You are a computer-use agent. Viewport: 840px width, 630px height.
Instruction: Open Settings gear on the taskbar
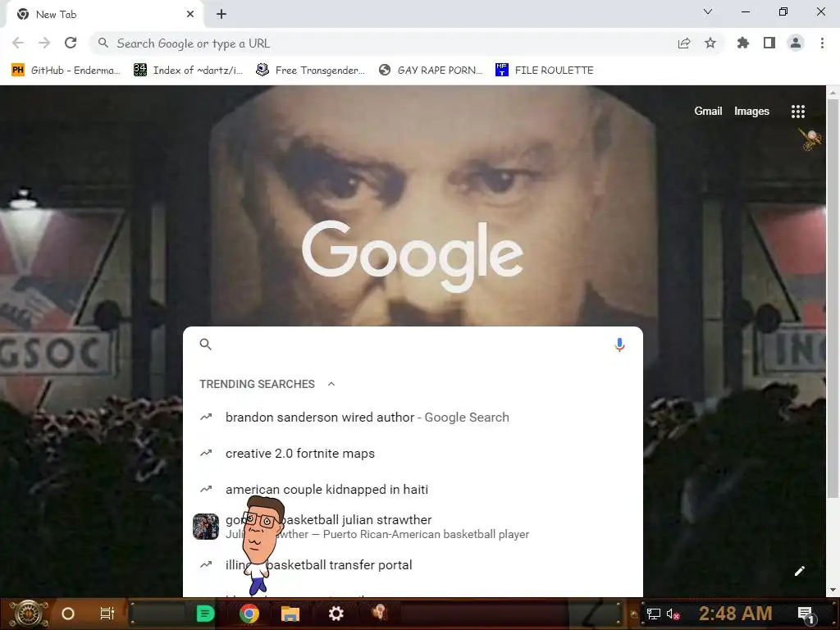(336, 614)
